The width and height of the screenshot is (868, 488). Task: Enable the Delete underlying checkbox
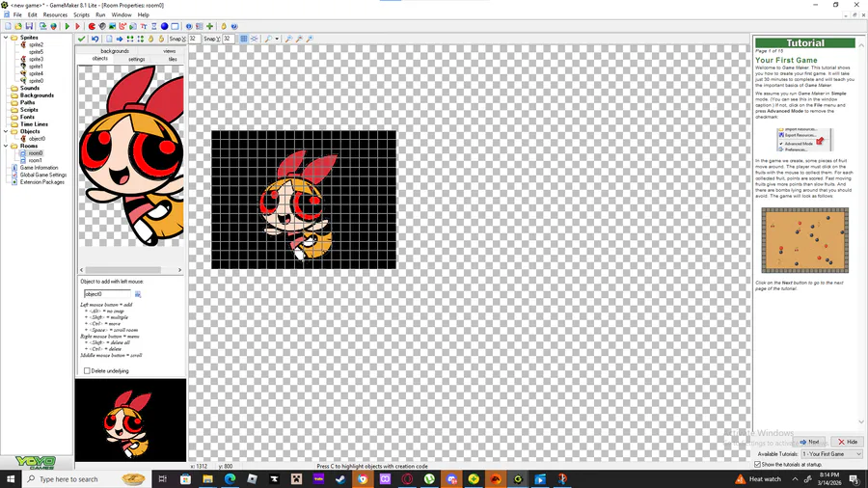pos(87,370)
